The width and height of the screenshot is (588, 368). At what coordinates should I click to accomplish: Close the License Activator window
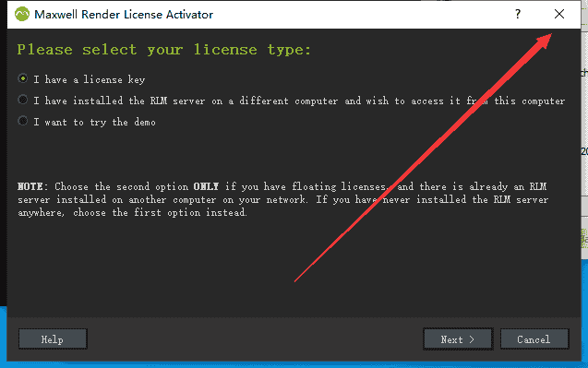pos(559,14)
